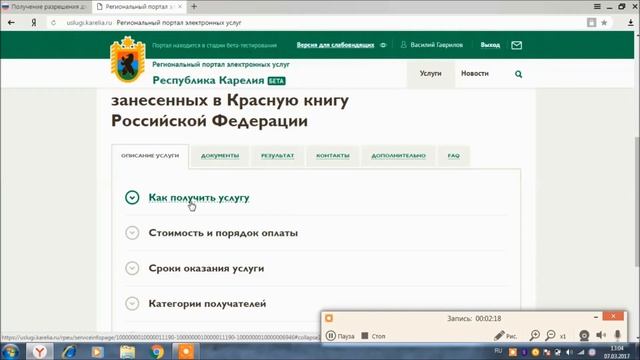Screen dimensions: 640x360
Task: Switch to the Контакты tab
Action: (333, 156)
